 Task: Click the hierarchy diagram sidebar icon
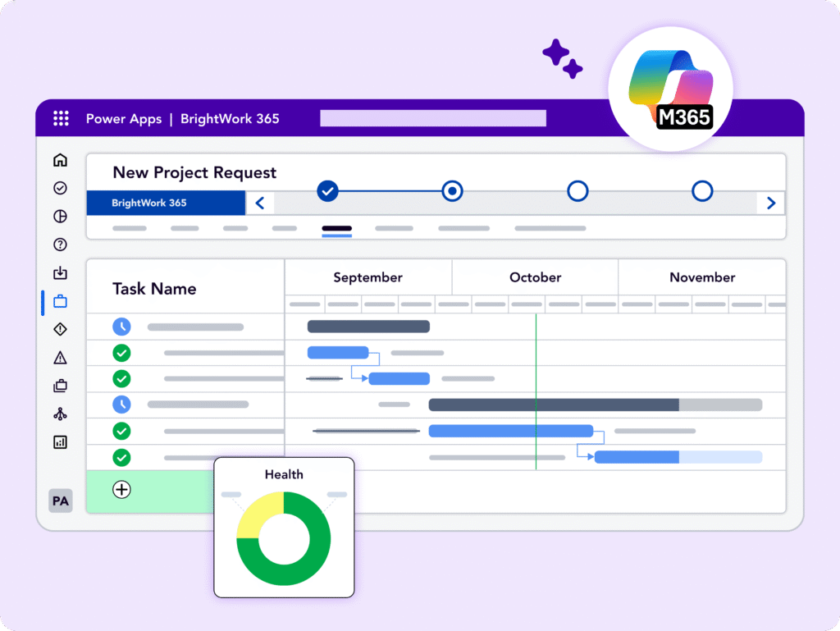click(x=60, y=414)
